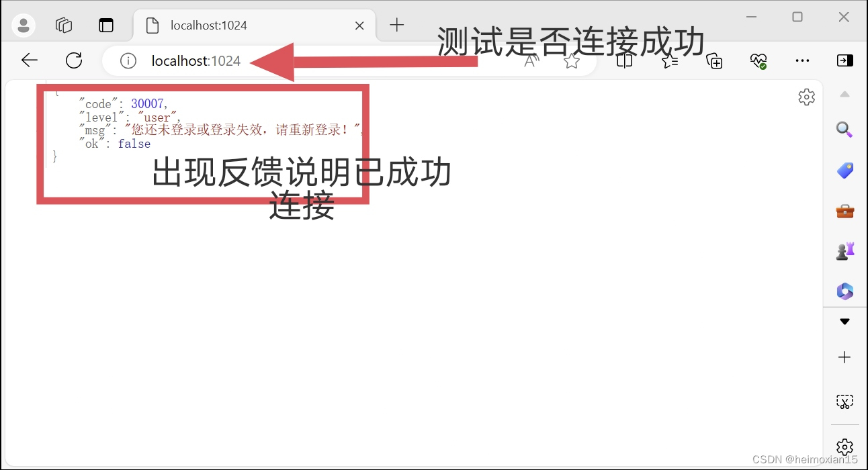Open split screen view
The width and height of the screenshot is (868, 470).
[625, 61]
